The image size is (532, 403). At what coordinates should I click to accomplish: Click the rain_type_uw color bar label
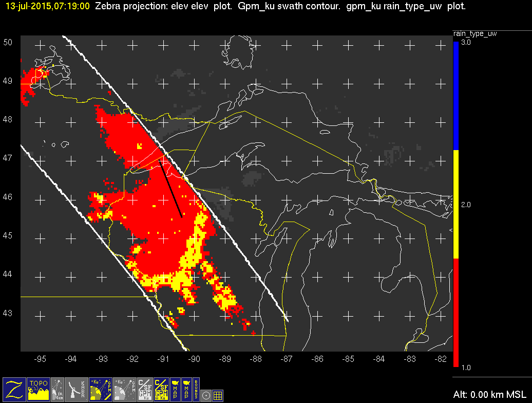(x=474, y=33)
